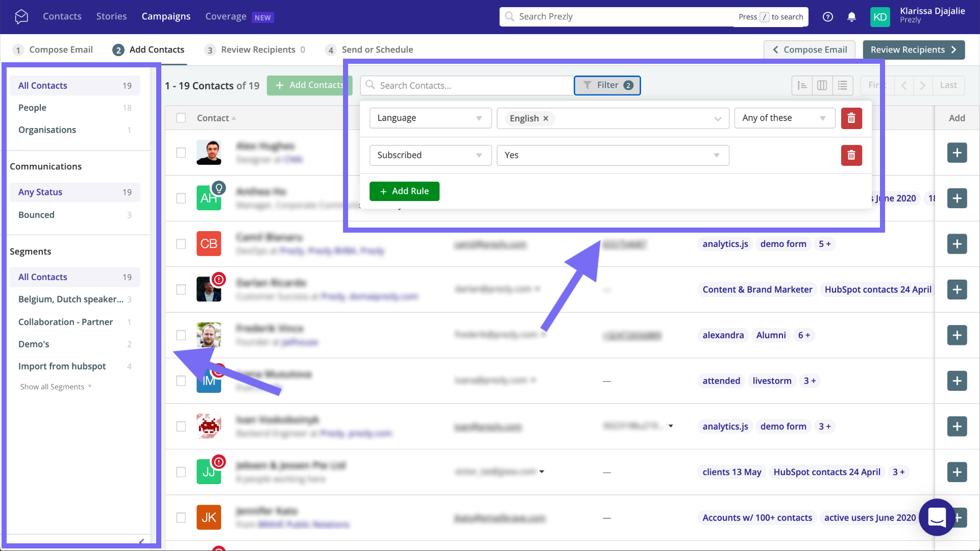Add the first contact with plus button
The height and width of the screenshot is (551, 980).
[957, 153]
